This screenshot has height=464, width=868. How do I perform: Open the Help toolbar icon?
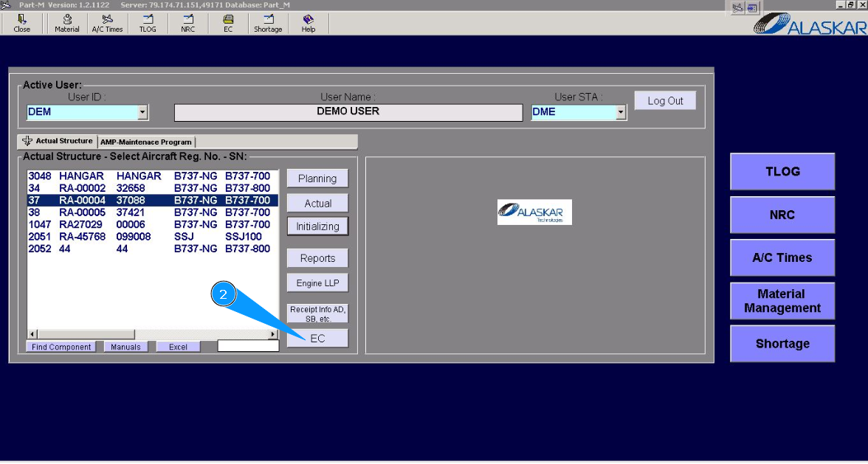(309, 24)
